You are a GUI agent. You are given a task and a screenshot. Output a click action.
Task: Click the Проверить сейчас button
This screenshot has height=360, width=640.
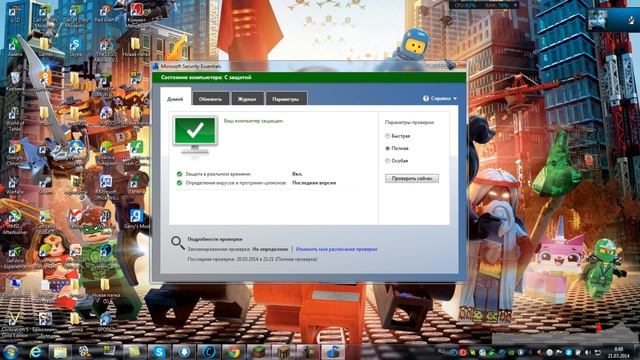pos(412,178)
